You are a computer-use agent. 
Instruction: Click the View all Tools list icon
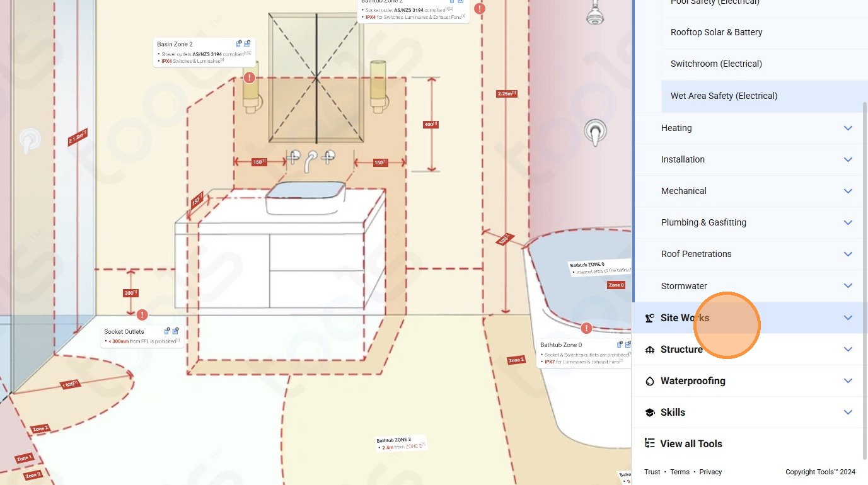650,443
